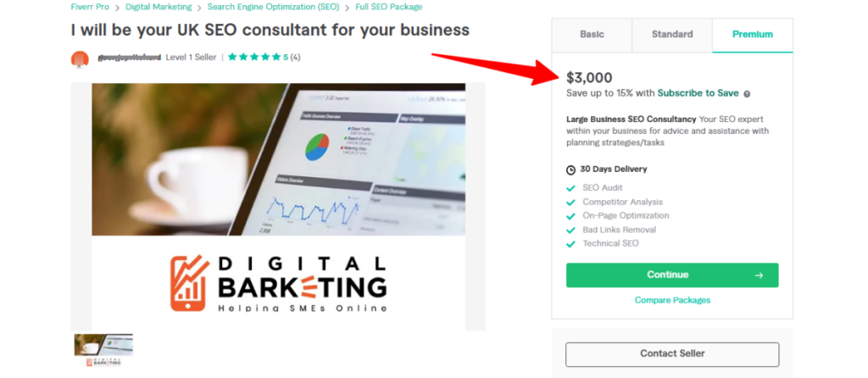Navigate to the Digital Marketing breadcrumb
868x378 pixels.
pyautogui.click(x=160, y=7)
